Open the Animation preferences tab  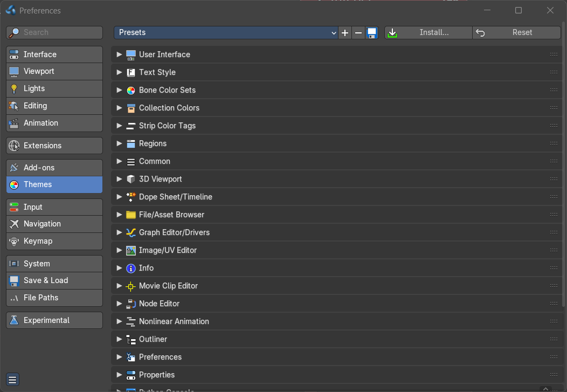pyautogui.click(x=54, y=123)
